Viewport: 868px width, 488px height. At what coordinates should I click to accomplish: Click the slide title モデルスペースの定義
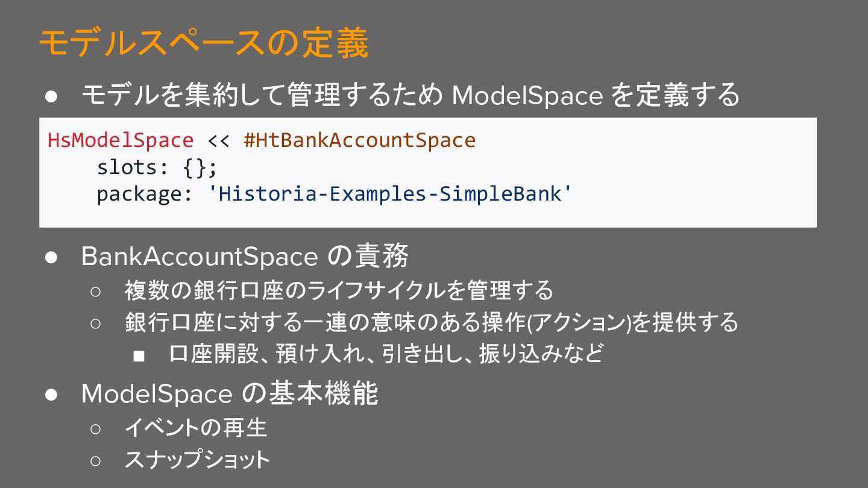(x=203, y=43)
